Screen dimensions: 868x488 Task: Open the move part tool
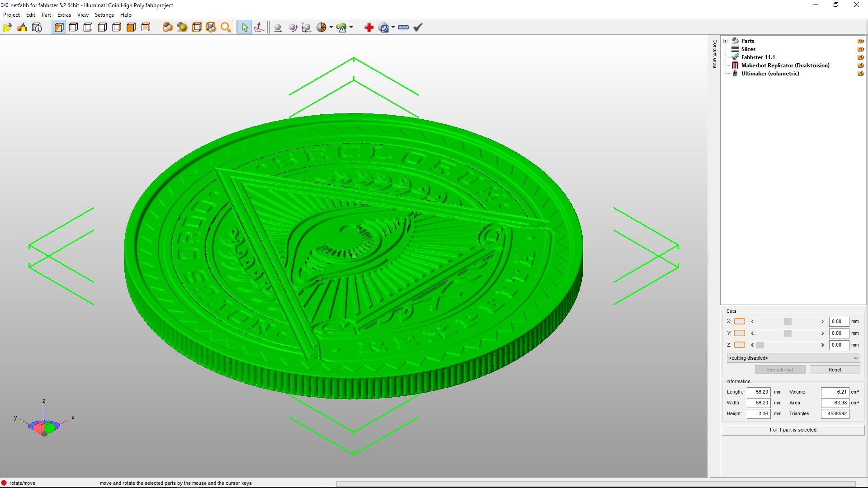(278, 28)
